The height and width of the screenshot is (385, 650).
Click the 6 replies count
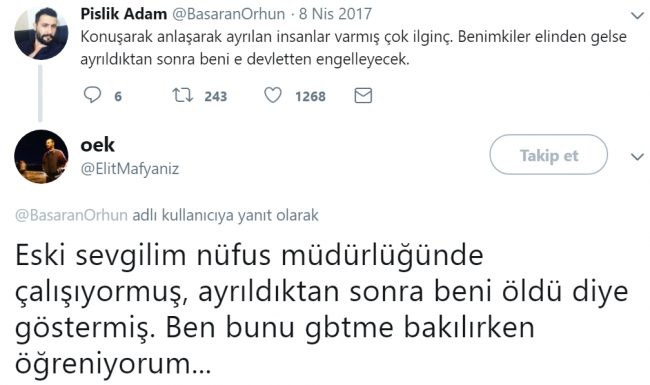pyautogui.click(x=118, y=97)
